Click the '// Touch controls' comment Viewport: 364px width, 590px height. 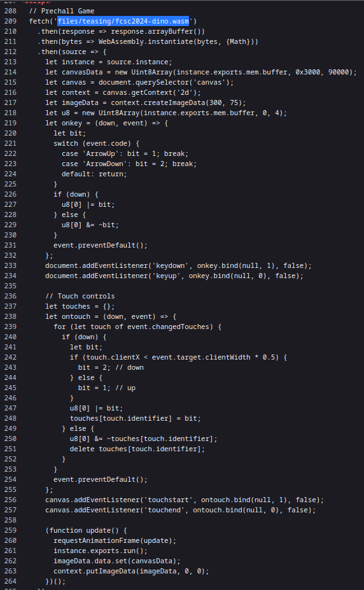click(x=80, y=296)
